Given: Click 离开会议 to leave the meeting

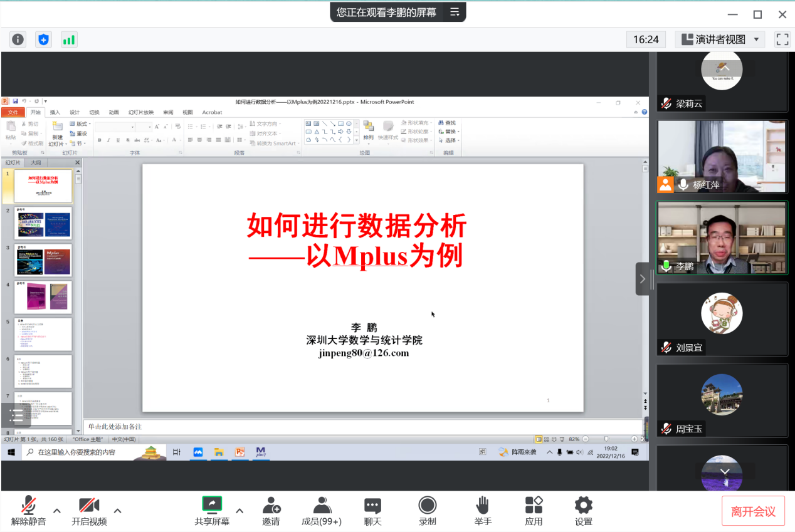Looking at the screenshot, I should click(x=753, y=511).
